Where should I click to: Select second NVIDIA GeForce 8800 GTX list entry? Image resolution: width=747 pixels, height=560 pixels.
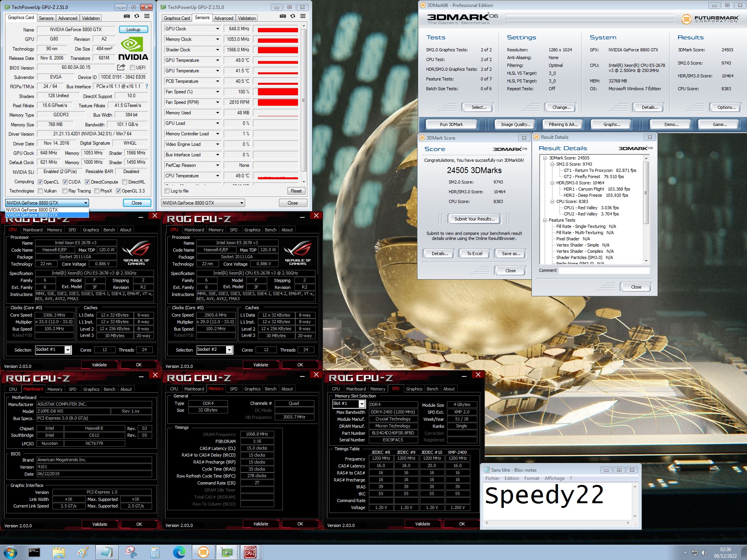(x=47, y=215)
